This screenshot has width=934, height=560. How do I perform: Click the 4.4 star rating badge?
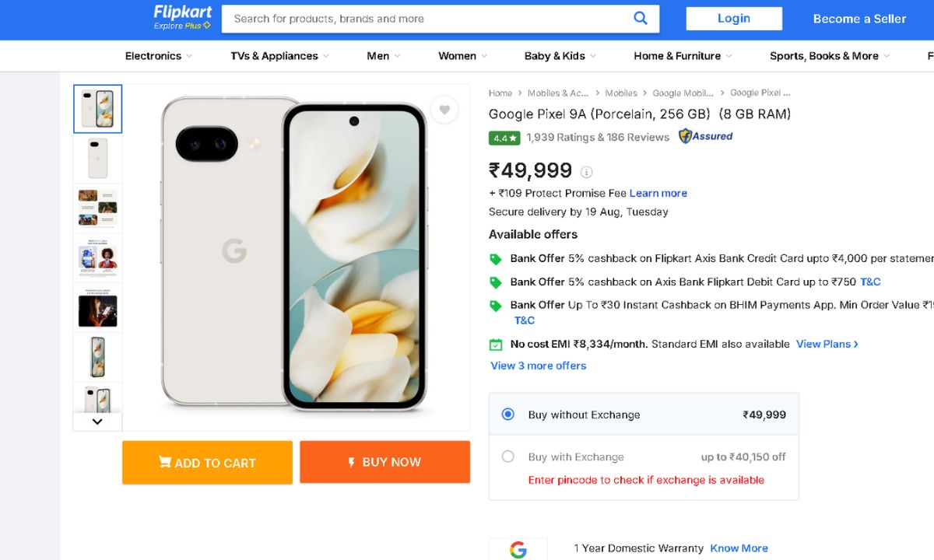tap(504, 138)
